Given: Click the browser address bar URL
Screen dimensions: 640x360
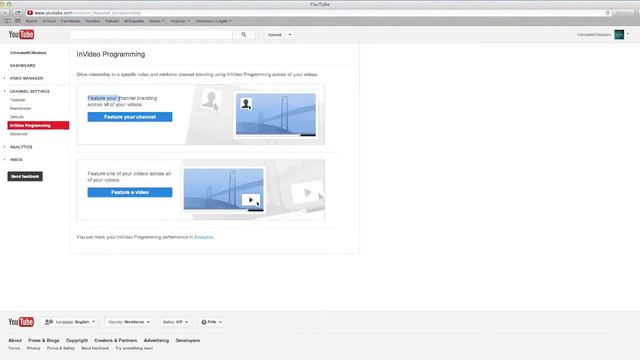Looking at the screenshot, I should coord(87,13).
